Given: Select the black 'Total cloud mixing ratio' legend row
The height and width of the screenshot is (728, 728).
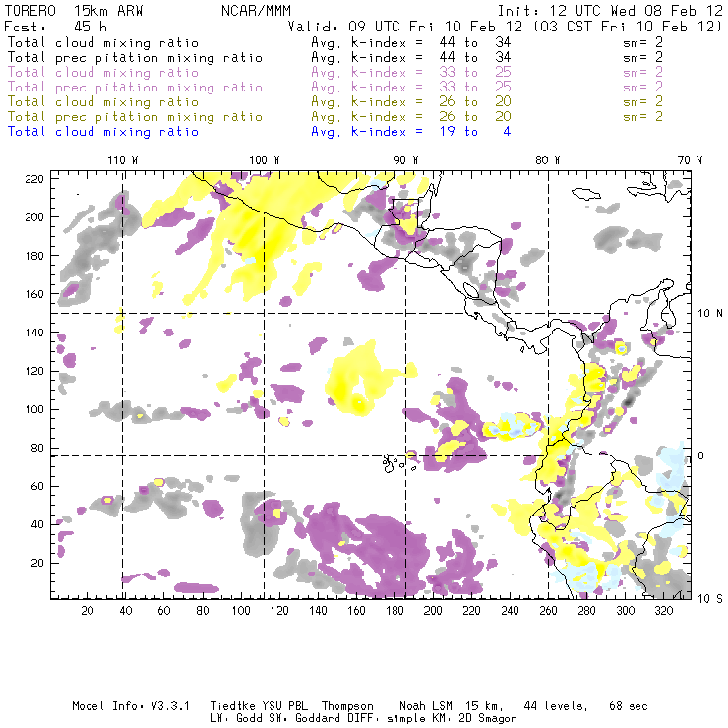Looking at the screenshot, I should coord(335,42).
